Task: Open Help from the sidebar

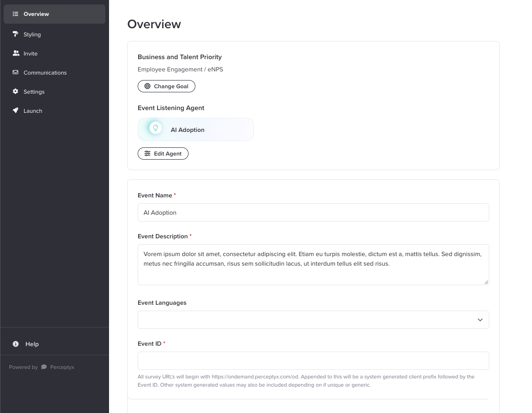Action: [x=54, y=344]
